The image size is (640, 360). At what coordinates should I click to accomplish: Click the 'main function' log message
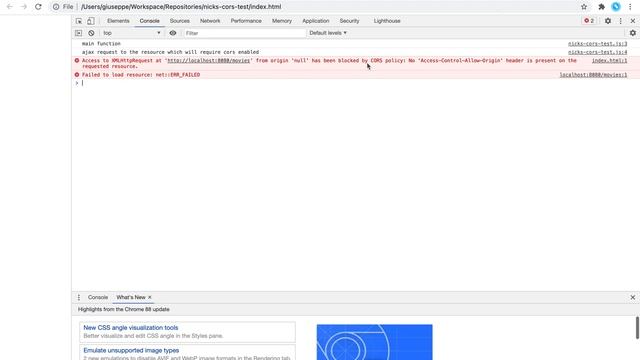pyautogui.click(x=101, y=44)
